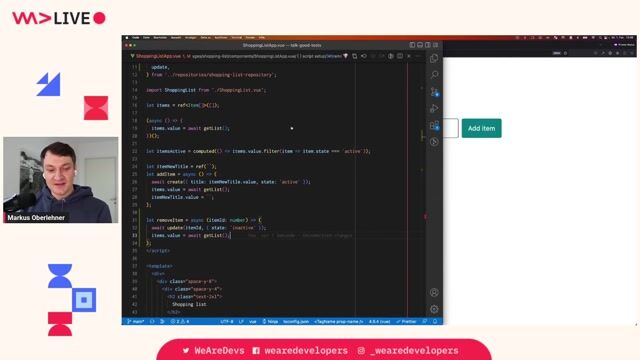Click the 'removeItem' function declaration line
Viewport: 640px width, 360px height.
coord(204,220)
